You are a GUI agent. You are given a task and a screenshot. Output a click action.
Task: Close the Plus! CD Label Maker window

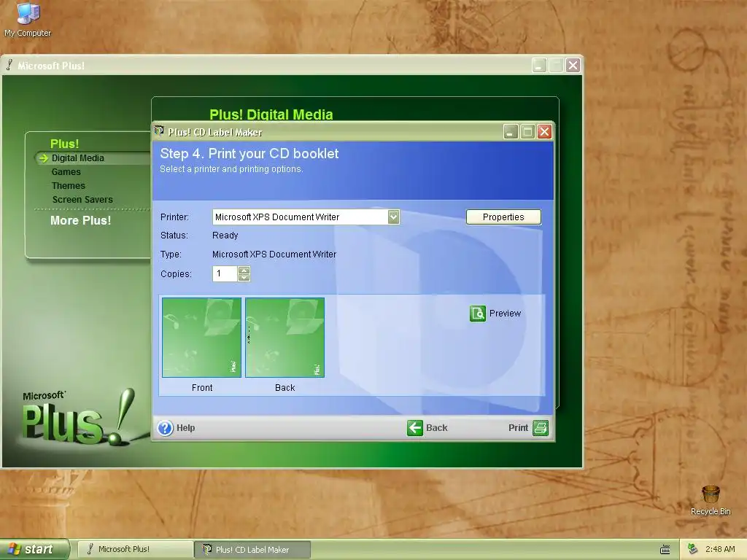point(544,132)
